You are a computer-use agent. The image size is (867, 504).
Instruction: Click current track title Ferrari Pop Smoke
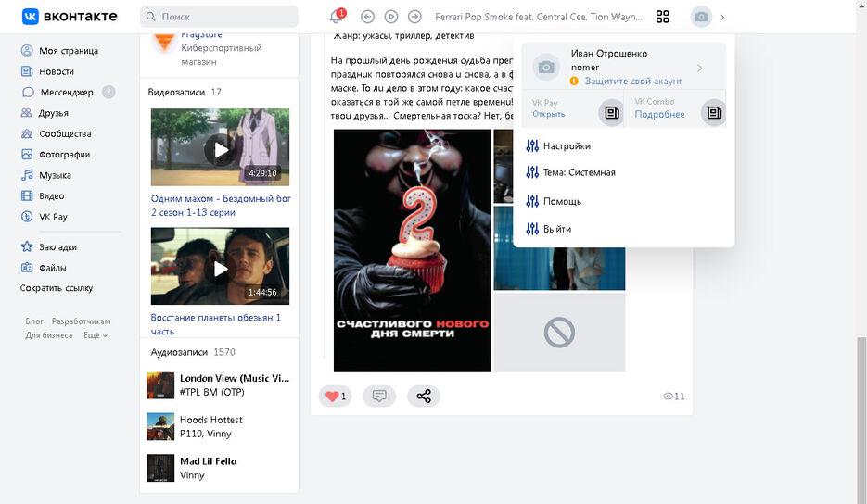(539, 17)
